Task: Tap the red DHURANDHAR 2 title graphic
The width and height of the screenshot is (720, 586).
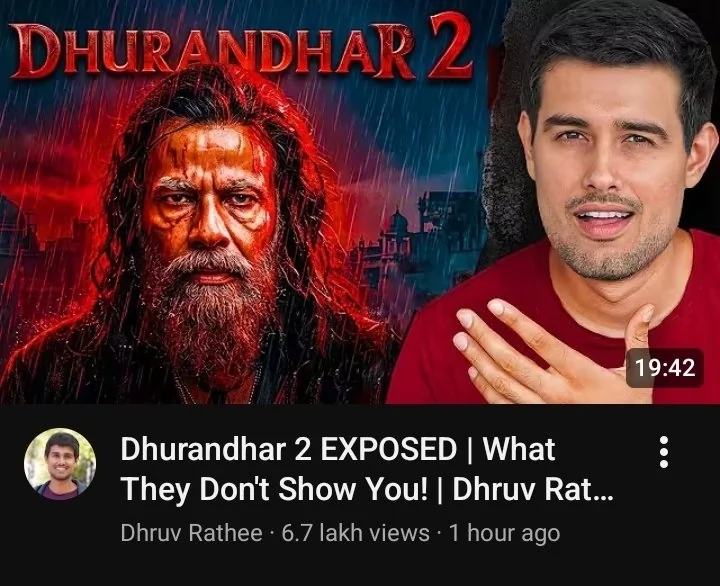Action: [241, 51]
